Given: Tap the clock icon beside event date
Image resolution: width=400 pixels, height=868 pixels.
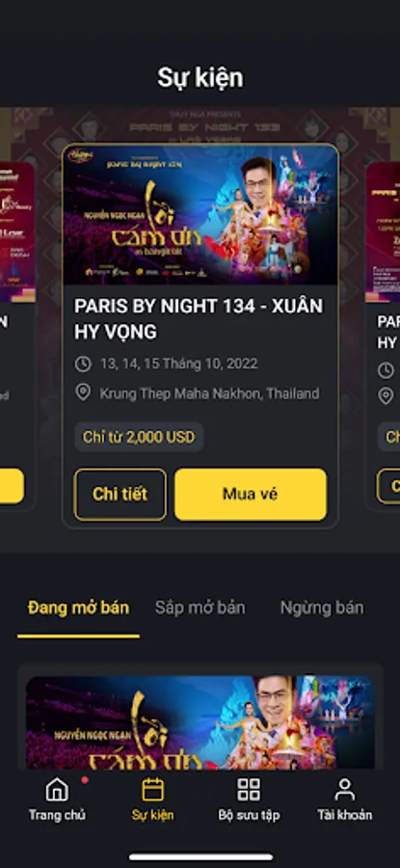Looking at the screenshot, I should click(83, 364).
